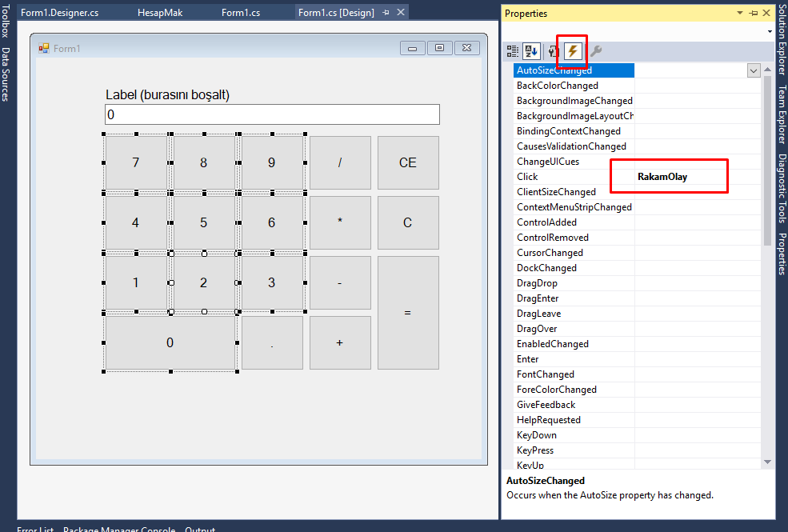
Task: Click the result textbox showing 0
Action: (x=272, y=115)
